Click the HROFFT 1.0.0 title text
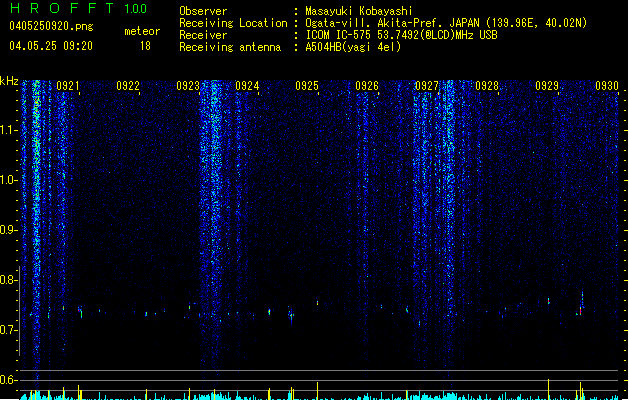Screen dimensions: 629x400 point(79,8)
